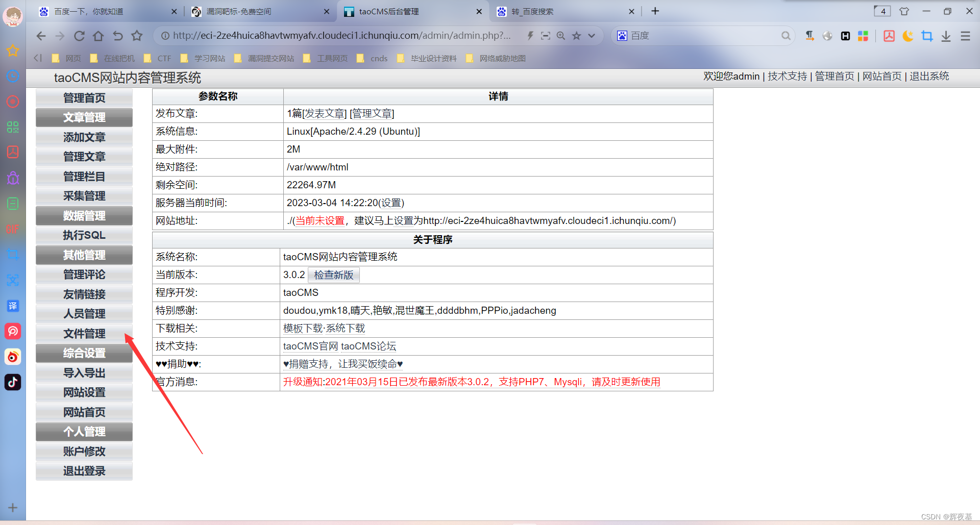
Task: Click 退出登录 in the sidebar
Action: (84, 471)
